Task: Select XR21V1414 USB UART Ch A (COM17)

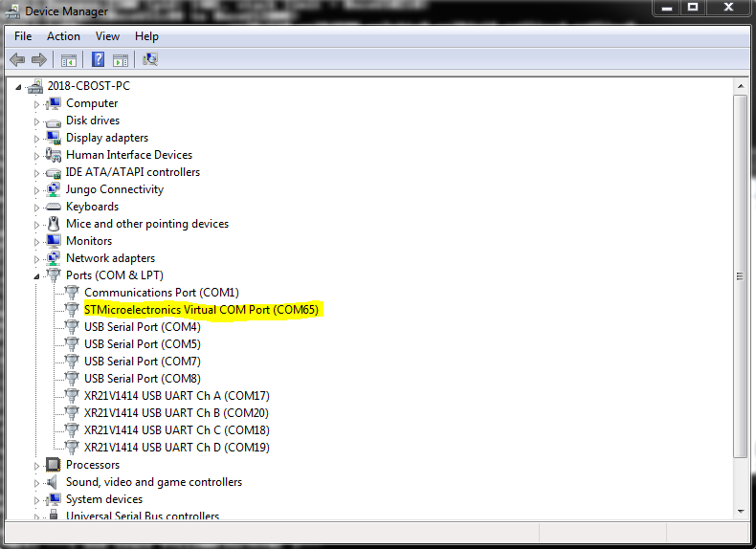Action: (176, 396)
